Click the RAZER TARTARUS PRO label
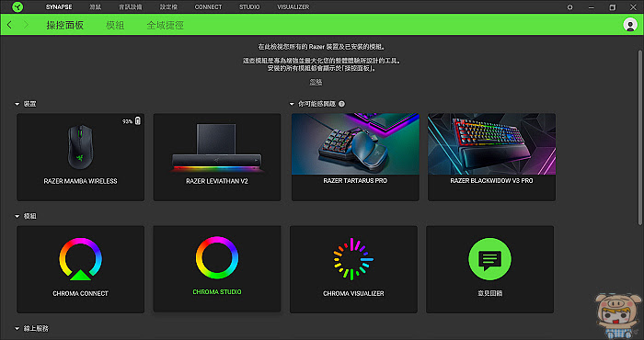644x340 pixels. coord(355,180)
